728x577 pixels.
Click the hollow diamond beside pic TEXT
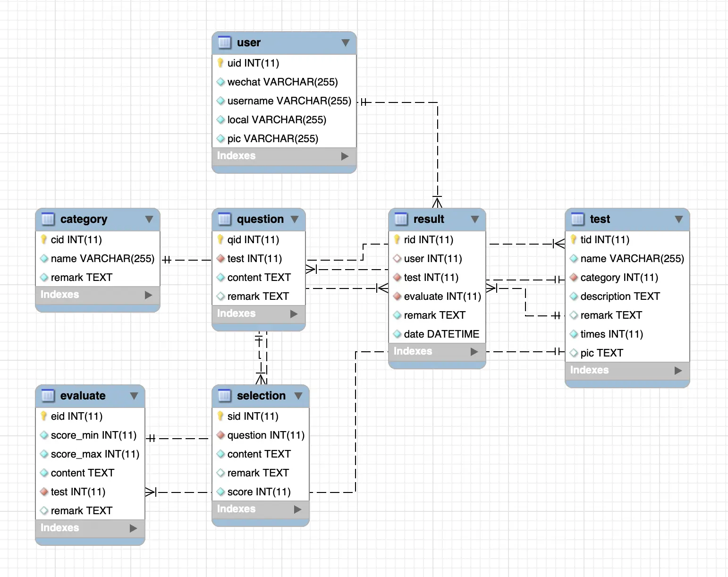tap(574, 353)
